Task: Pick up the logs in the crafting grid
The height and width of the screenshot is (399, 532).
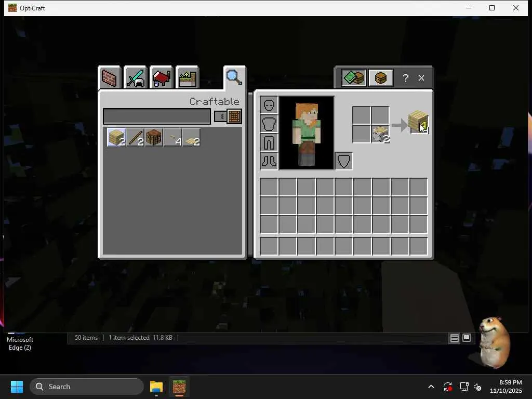Action: click(x=380, y=134)
